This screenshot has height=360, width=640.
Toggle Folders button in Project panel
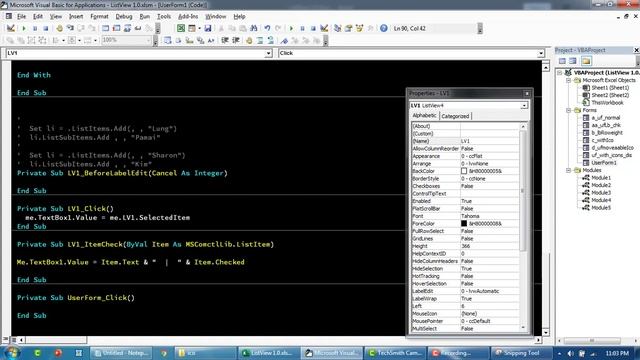(586, 61)
